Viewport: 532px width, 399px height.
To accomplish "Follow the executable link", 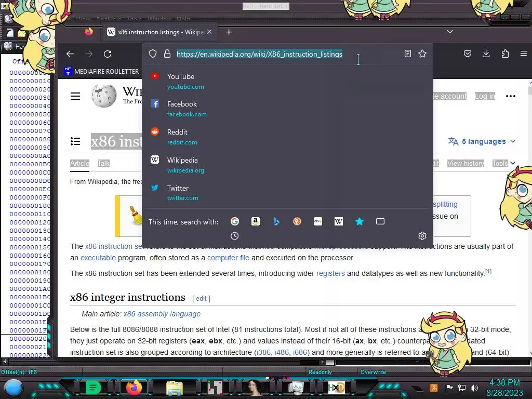I will click(x=98, y=258).
